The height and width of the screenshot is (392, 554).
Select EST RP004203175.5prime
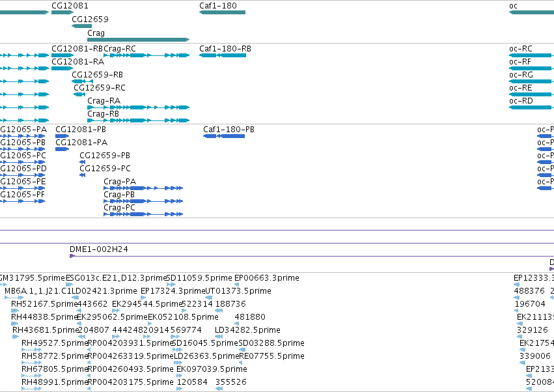point(89,389)
